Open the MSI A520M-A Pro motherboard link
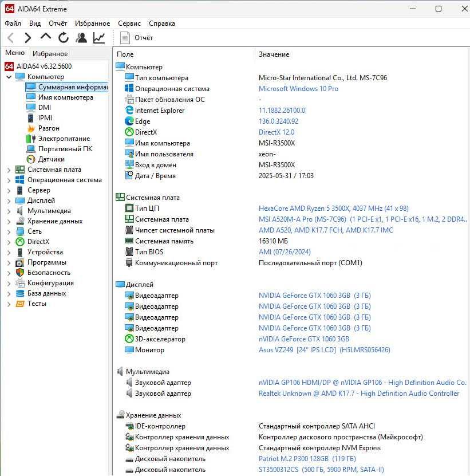 362,219
